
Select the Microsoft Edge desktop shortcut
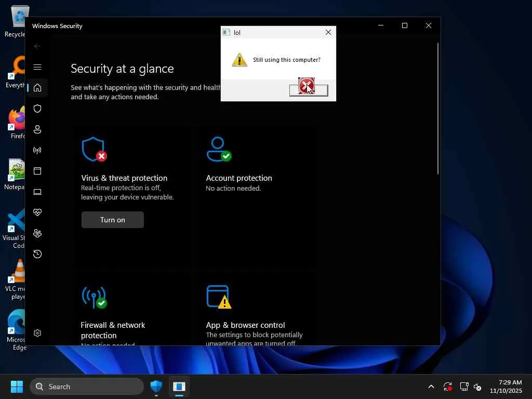pos(15,330)
